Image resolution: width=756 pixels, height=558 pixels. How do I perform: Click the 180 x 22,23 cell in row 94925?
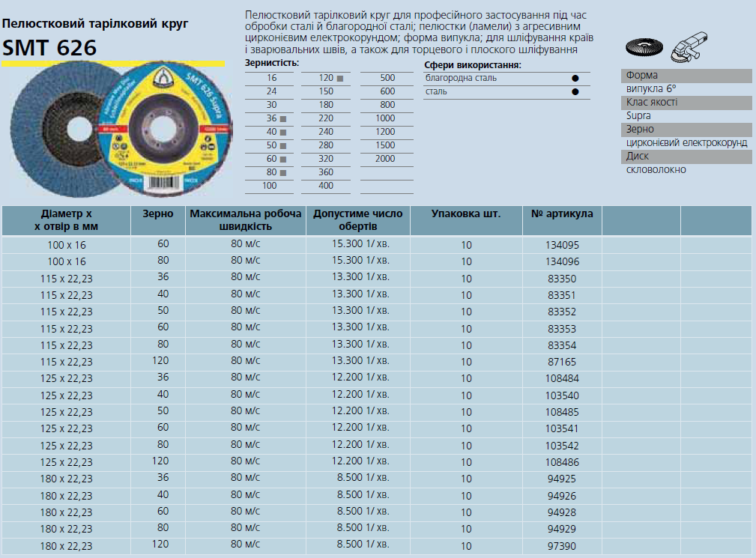point(67,479)
